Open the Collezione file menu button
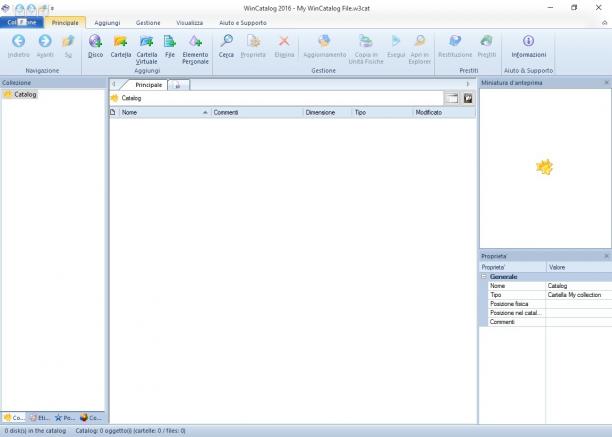The height and width of the screenshot is (437, 612). pos(22,23)
